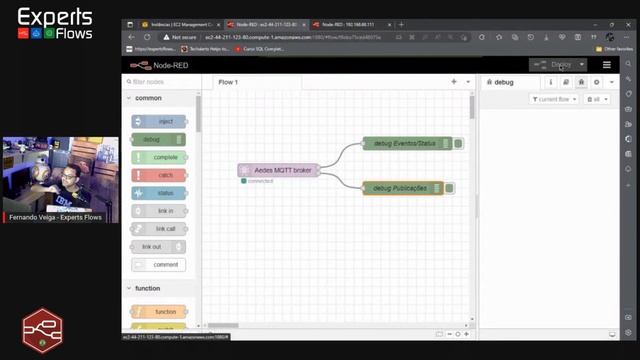Open the clear-messages options dropdown arrow
The height and width of the screenshot is (360, 640).
pos(606,99)
